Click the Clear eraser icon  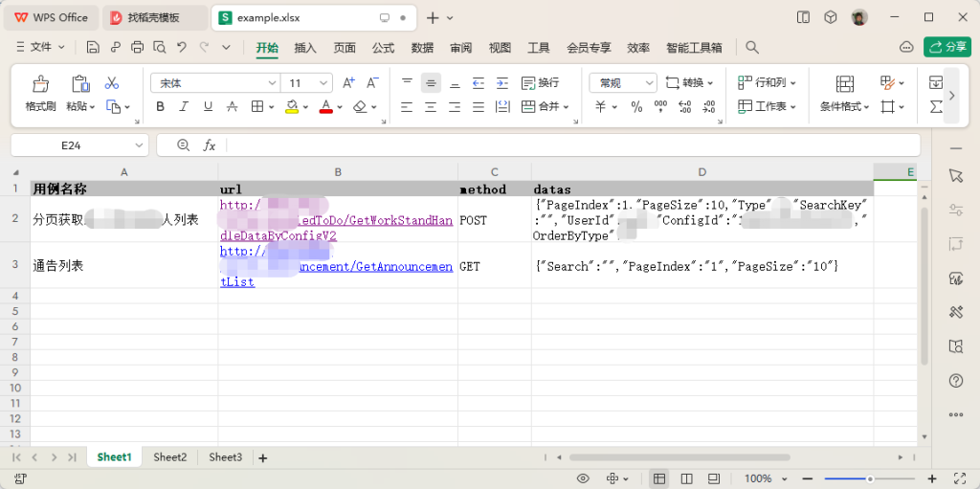tap(360, 107)
